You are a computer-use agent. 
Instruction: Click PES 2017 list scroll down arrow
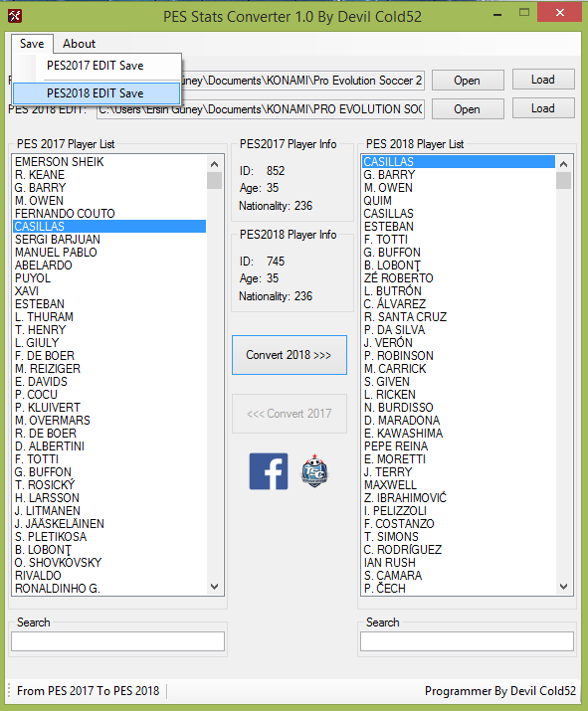coord(215,587)
